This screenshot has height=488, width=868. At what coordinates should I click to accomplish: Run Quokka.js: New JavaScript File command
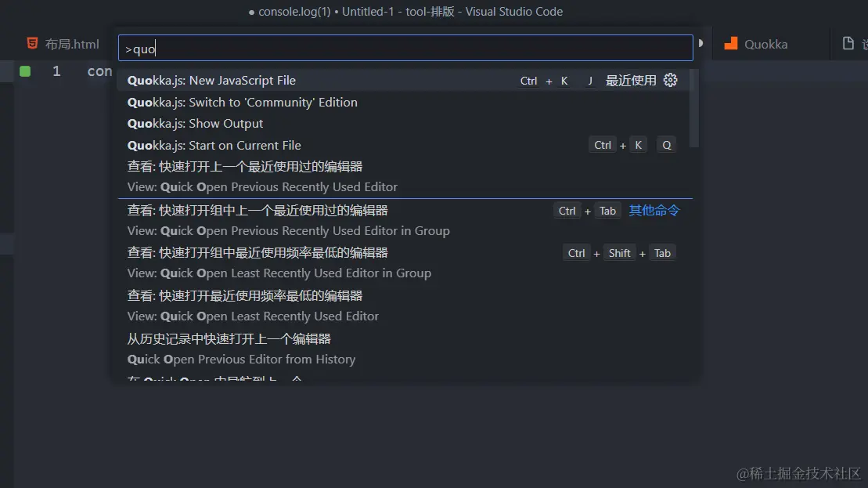(404, 81)
